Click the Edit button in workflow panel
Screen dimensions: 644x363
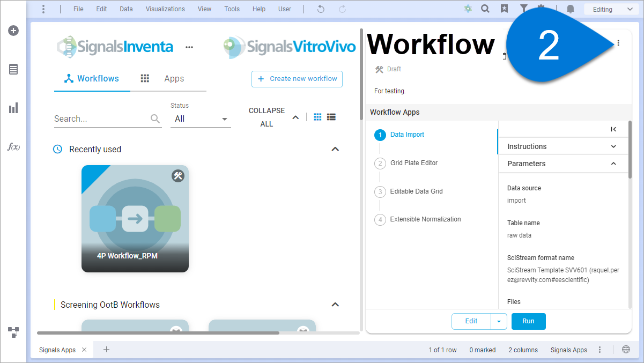(471, 321)
